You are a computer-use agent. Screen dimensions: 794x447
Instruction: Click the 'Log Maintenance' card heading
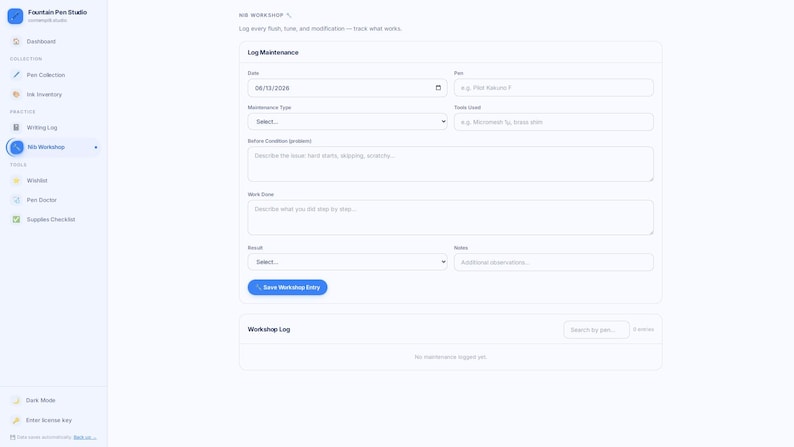[x=273, y=53]
